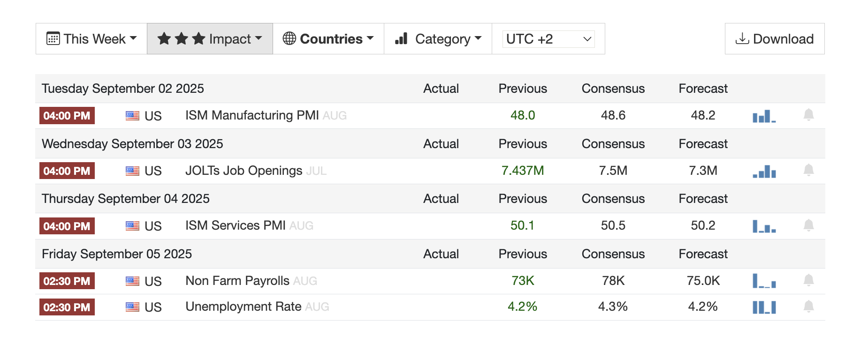Viewport: 868px width, 344px height.
Task: Click US flag beside Unemployment Rate
Action: pos(132,307)
